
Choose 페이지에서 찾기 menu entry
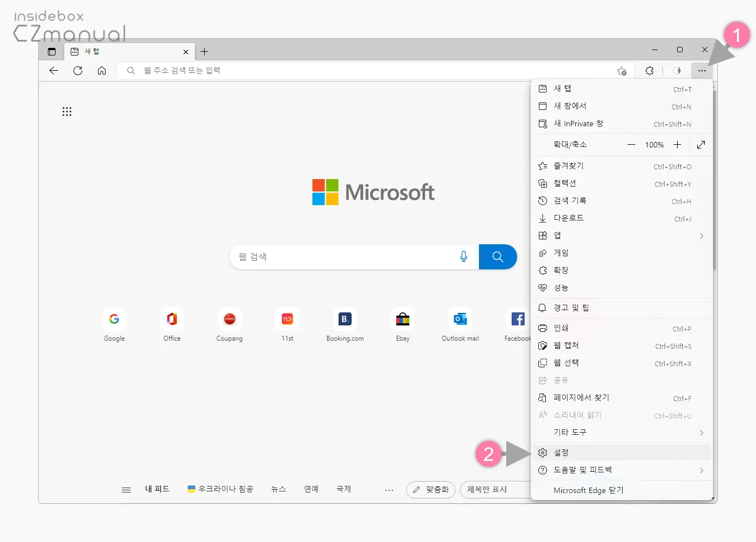[622, 398]
